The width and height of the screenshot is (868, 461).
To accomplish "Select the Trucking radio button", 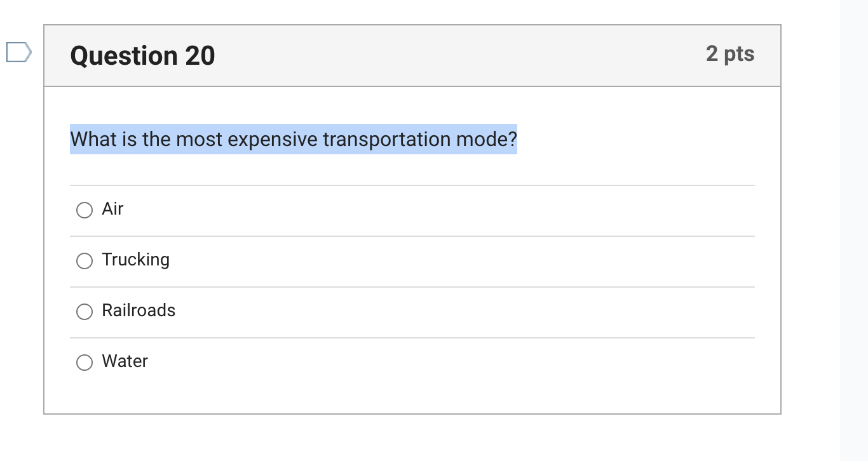I will point(84,260).
